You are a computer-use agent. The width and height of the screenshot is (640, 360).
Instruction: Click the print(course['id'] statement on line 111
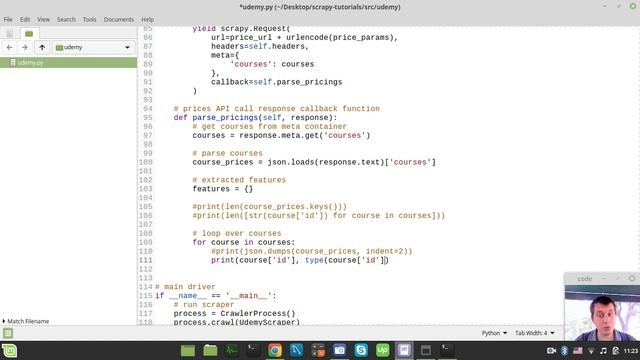point(300,260)
